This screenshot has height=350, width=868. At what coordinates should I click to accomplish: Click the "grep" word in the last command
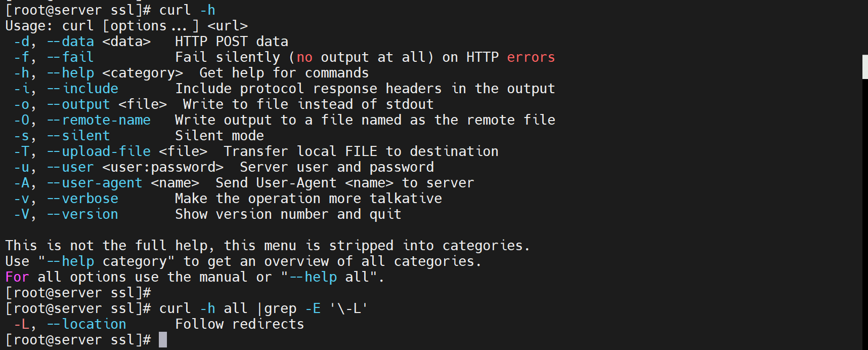tap(280, 308)
